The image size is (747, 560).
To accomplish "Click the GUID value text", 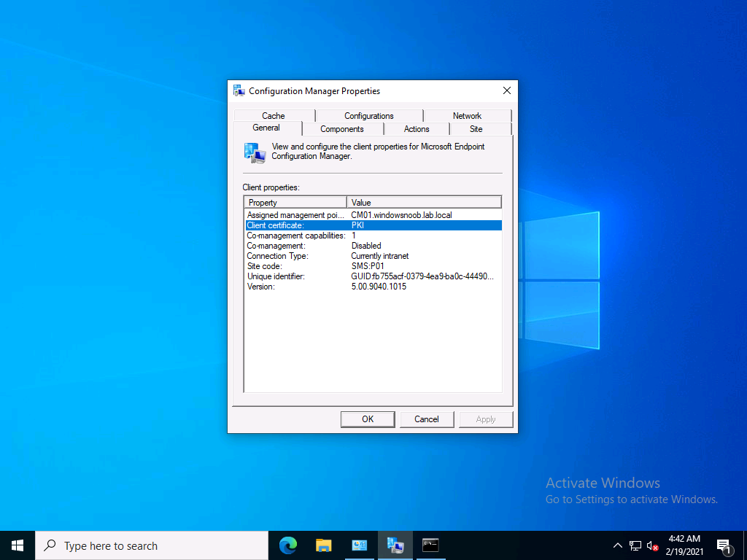I will tap(422, 276).
